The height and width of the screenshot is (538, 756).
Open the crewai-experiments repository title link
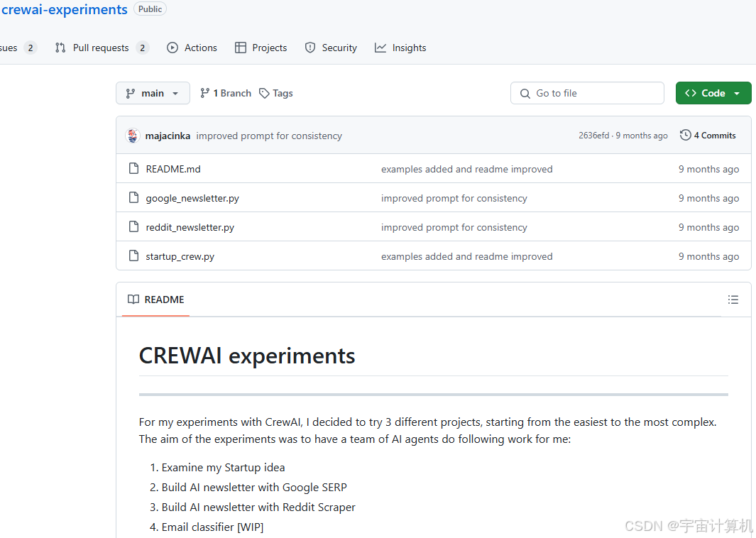click(64, 10)
